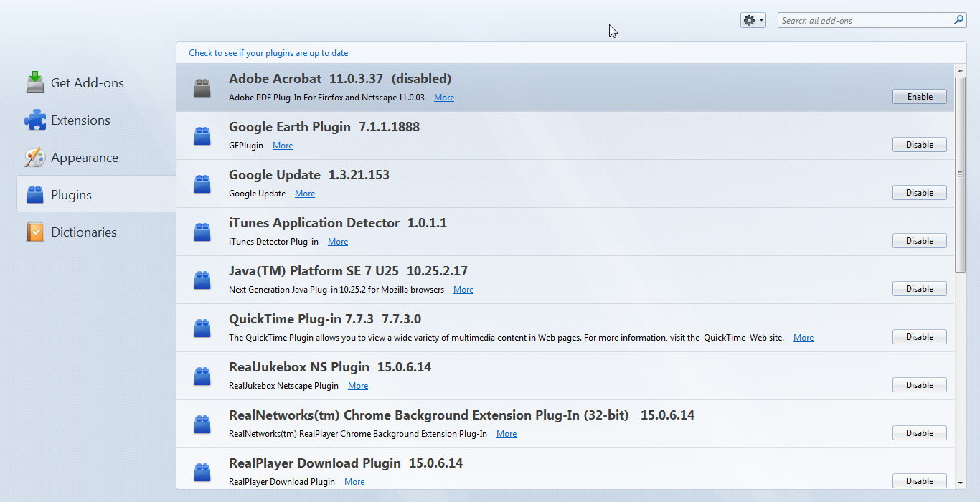Click the plugin list scrollbar thumb
The width and height of the screenshot is (980, 502).
(960, 174)
